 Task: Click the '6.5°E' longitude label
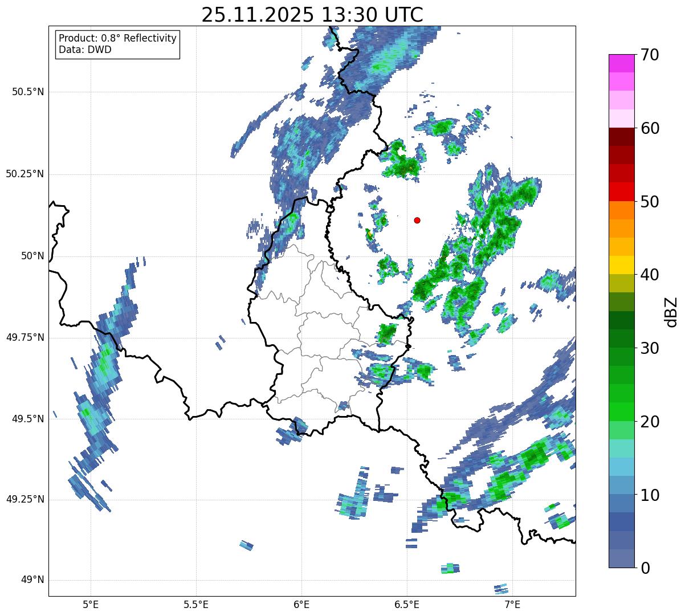coord(407,604)
